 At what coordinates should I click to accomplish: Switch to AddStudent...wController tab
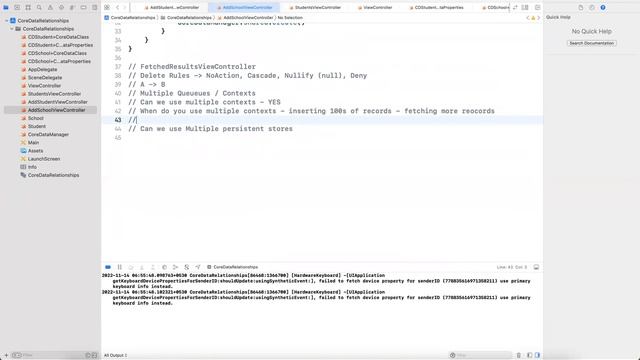point(172,7)
